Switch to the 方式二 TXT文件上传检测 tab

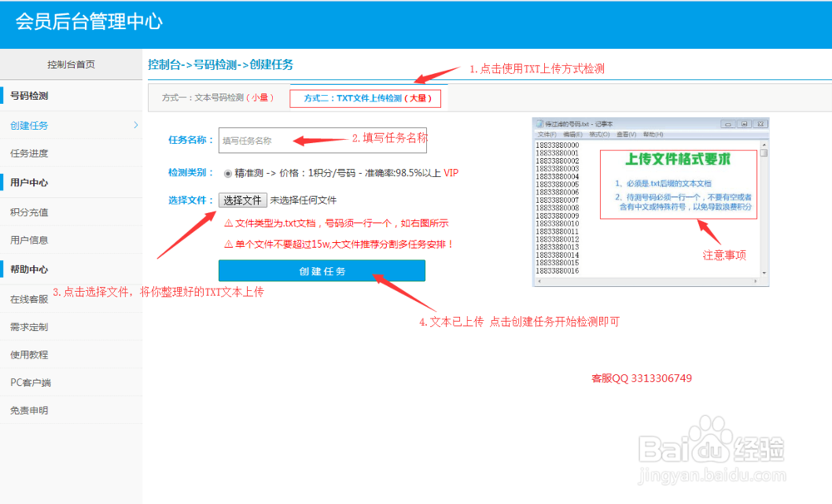364,96
